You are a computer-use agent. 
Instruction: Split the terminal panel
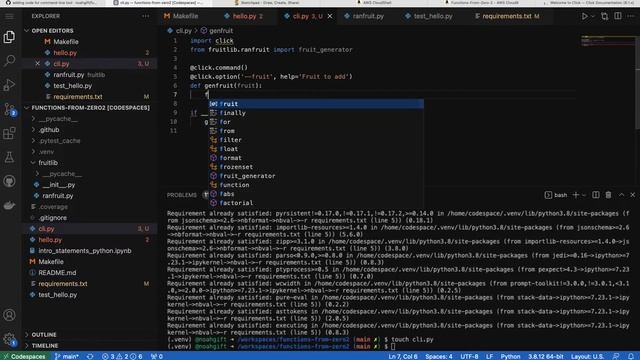click(596, 195)
